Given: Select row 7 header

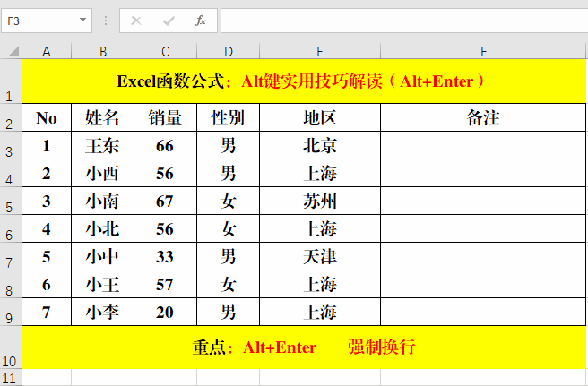Looking at the screenshot, I should (11, 256).
